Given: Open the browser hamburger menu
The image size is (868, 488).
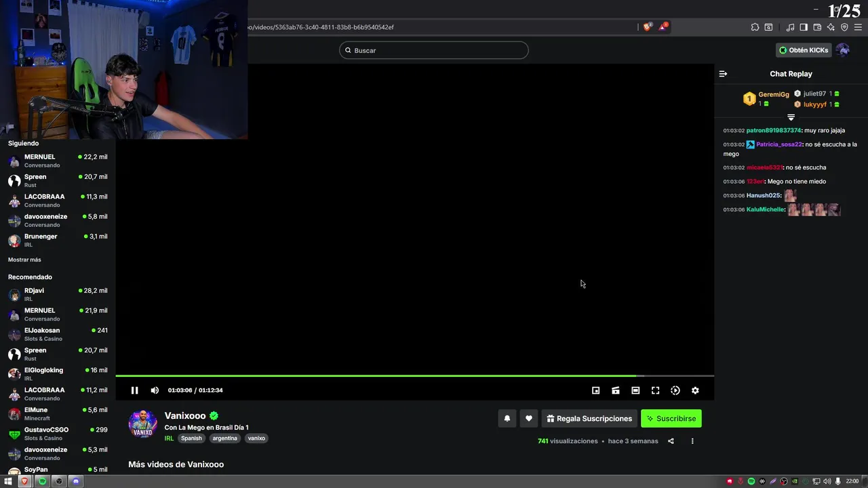Looking at the screenshot, I should pos(858,27).
